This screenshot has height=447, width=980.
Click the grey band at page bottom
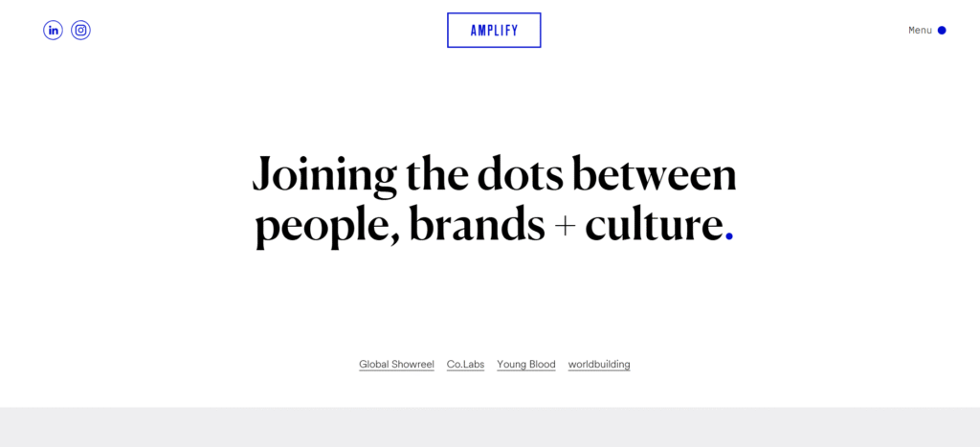(x=490, y=427)
